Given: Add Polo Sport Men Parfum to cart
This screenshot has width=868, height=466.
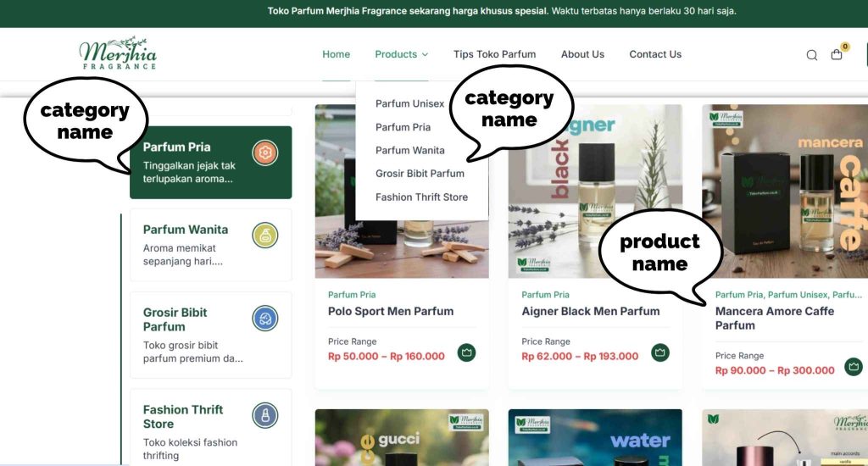Looking at the screenshot, I should [x=467, y=352].
